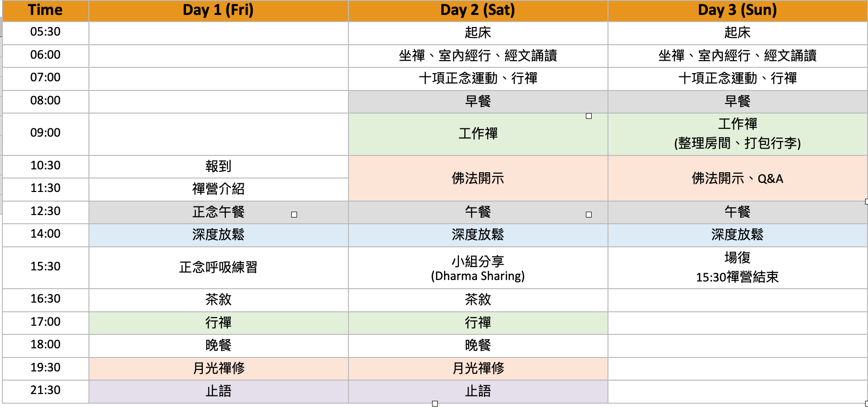This screenshot has height=408, width=868.
Task: Select the Day 2 (Sat) header
Action: click(478, 10)
